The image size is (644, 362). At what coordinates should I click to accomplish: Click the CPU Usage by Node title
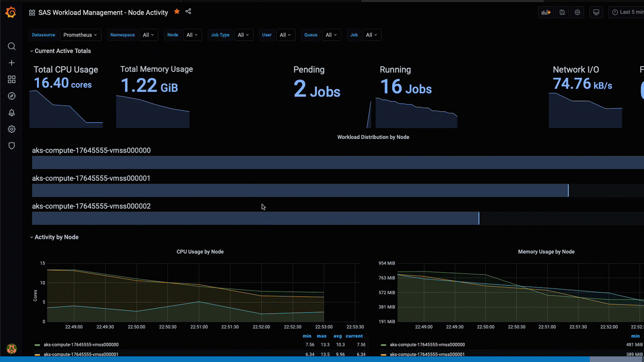[x=200, y=252]
